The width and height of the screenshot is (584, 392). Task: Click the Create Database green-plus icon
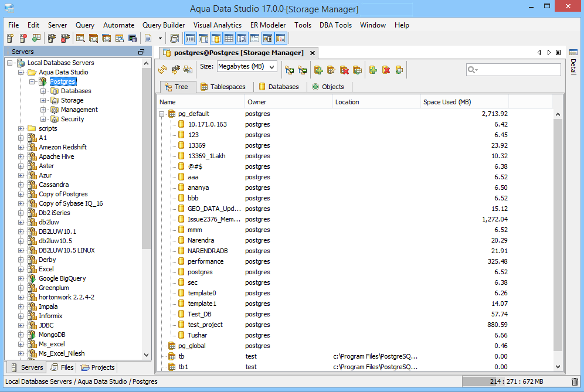[x=373, y=70]
